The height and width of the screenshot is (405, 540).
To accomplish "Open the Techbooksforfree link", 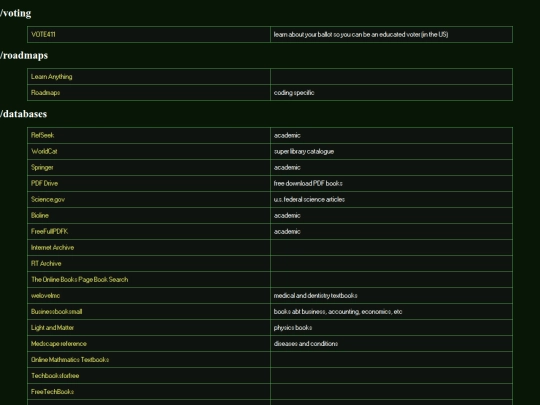I will click(55, 375).
